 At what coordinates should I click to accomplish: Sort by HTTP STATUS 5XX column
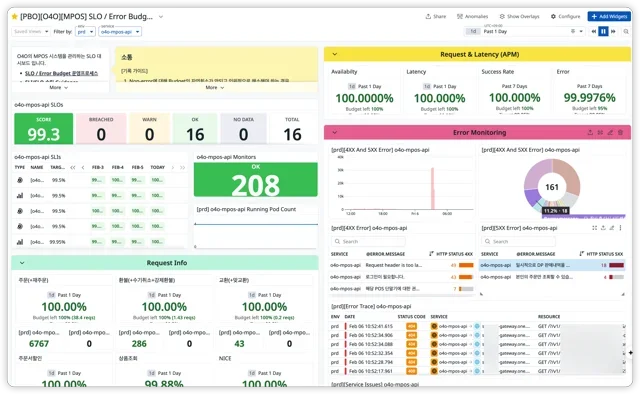pos(601,254)
